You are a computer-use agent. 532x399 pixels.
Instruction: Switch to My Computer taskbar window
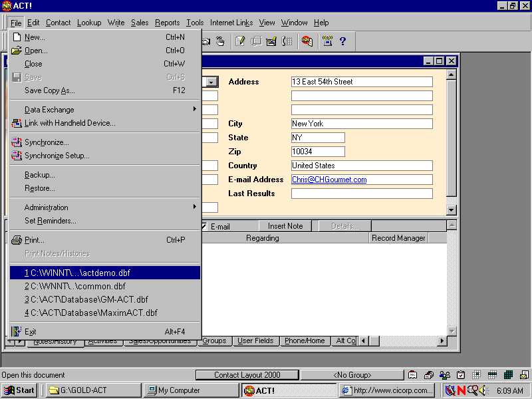191,390
